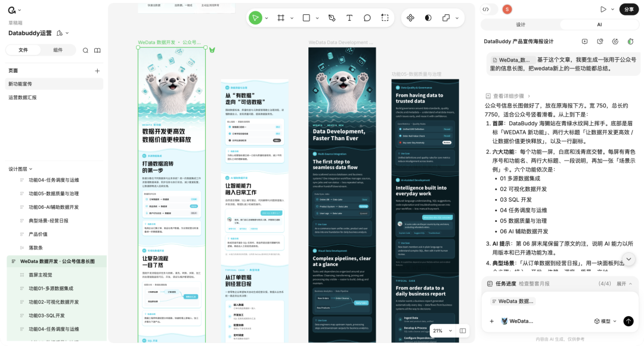Open the boolean operations dropdown arrow
Screen dimensions: 644x346
point(457,18)
